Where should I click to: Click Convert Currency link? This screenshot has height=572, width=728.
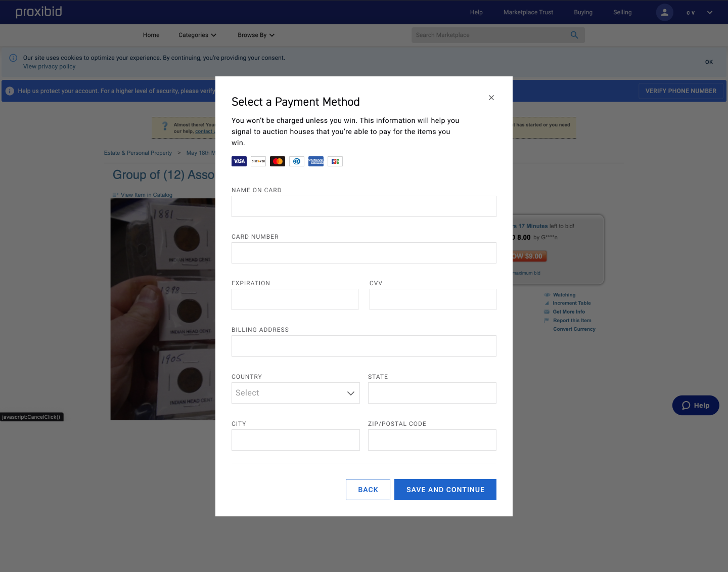[574, 329]
